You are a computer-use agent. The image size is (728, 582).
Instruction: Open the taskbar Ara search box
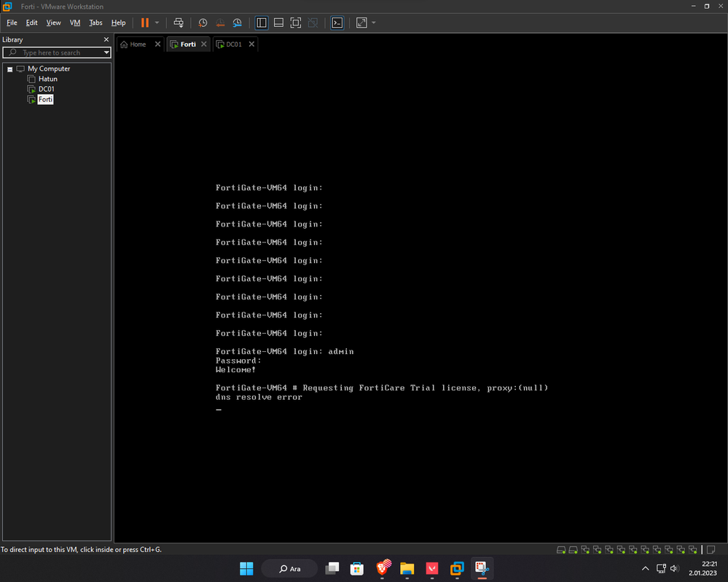point(290,569)
